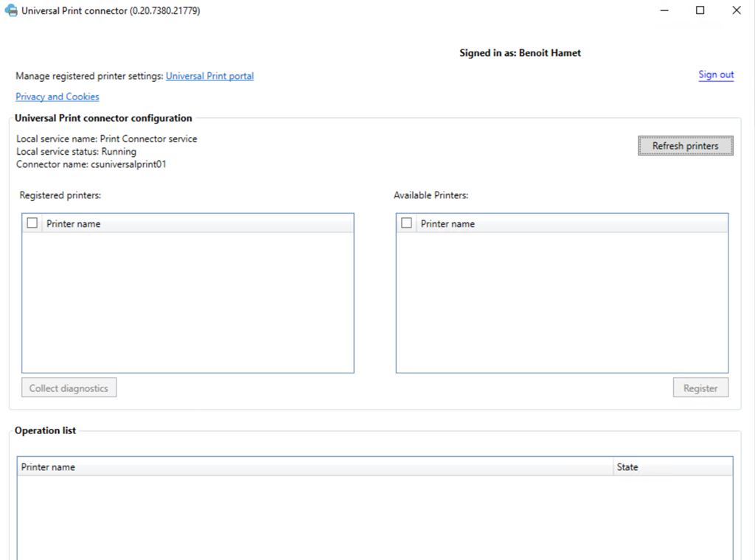This screenshot has height=560, width=755.
Task: Click 'Local service name: Print Connector service' text
Action: tap(106, 139)
